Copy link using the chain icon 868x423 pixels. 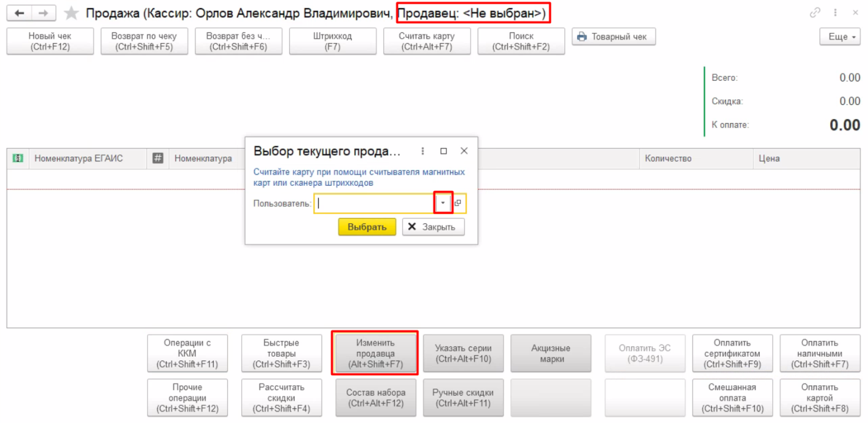815,13
